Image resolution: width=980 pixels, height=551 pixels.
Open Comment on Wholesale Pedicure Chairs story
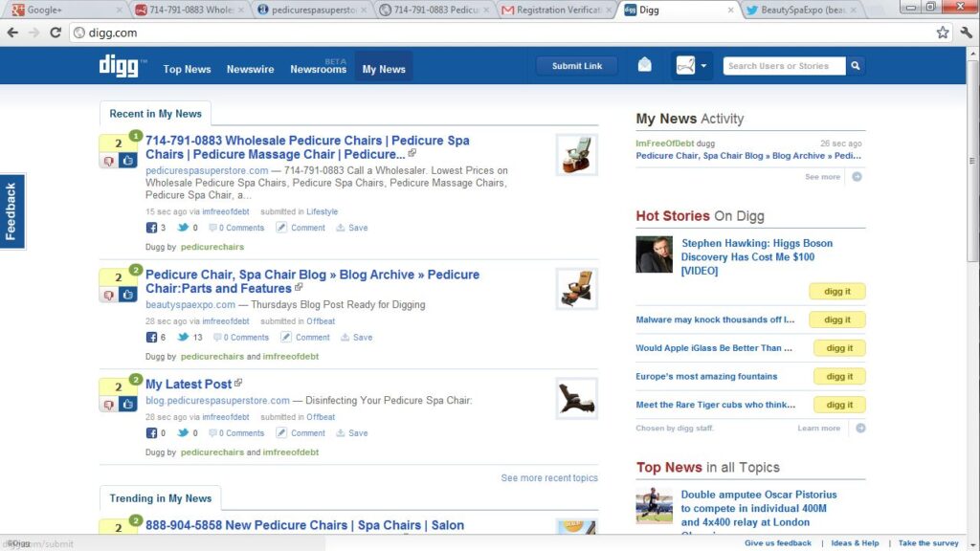(x=301, y=228)
